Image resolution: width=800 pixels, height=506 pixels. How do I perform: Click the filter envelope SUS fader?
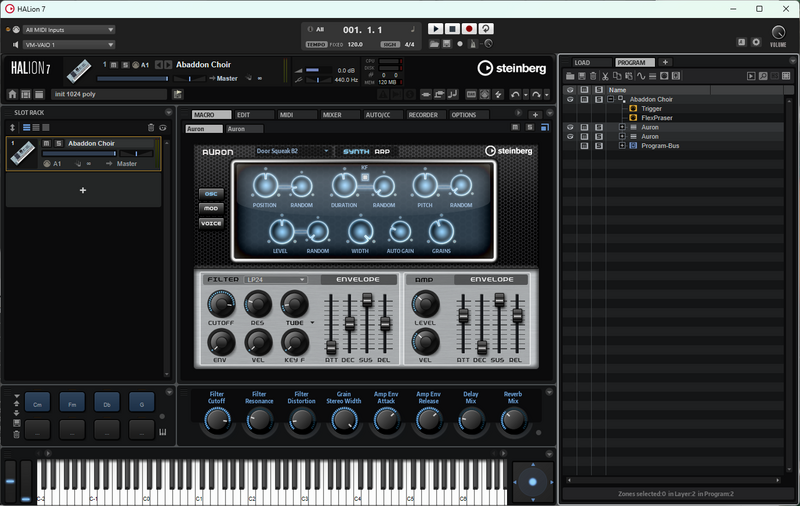pyautogui.click(x=367, y=299)
